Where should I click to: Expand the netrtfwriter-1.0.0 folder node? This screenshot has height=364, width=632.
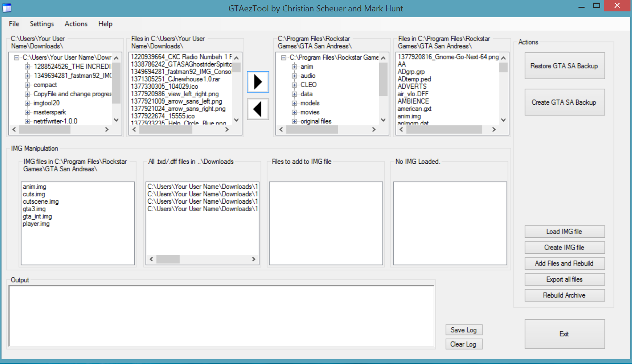(27, 121)
